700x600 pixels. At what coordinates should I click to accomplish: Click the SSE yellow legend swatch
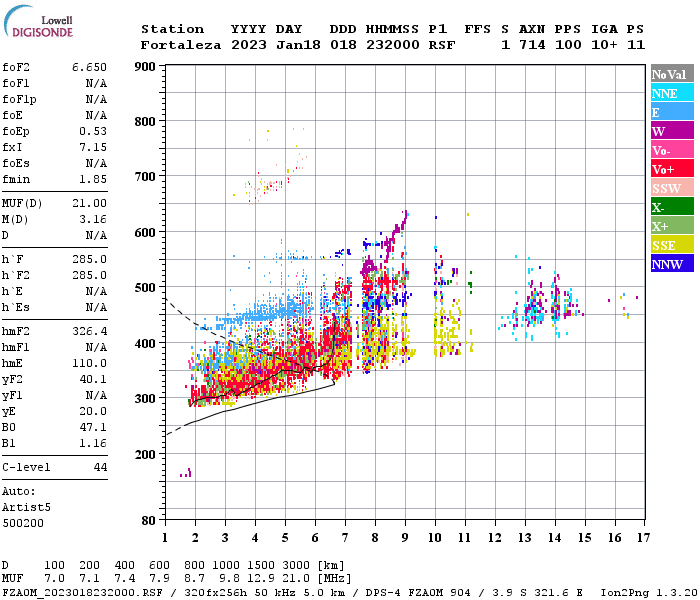click(672, 245)
